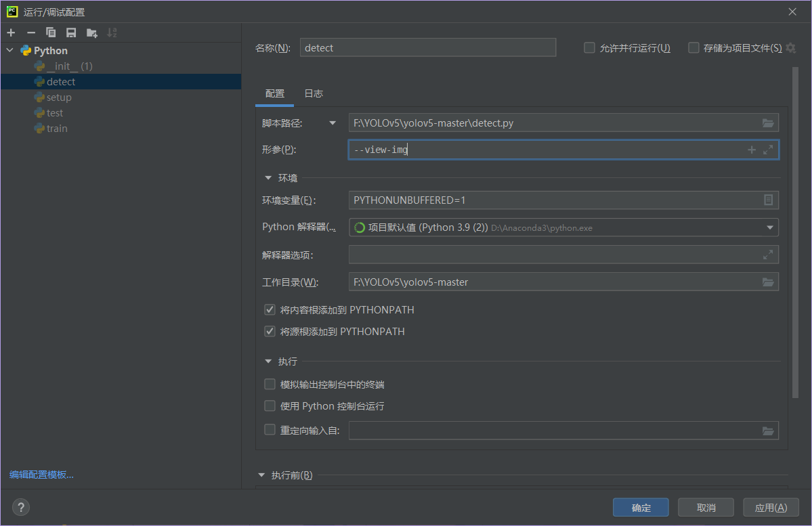
Task: Uncheck 将内容根添加到 PYTHONPATH
Action: [x=270, y=310]
